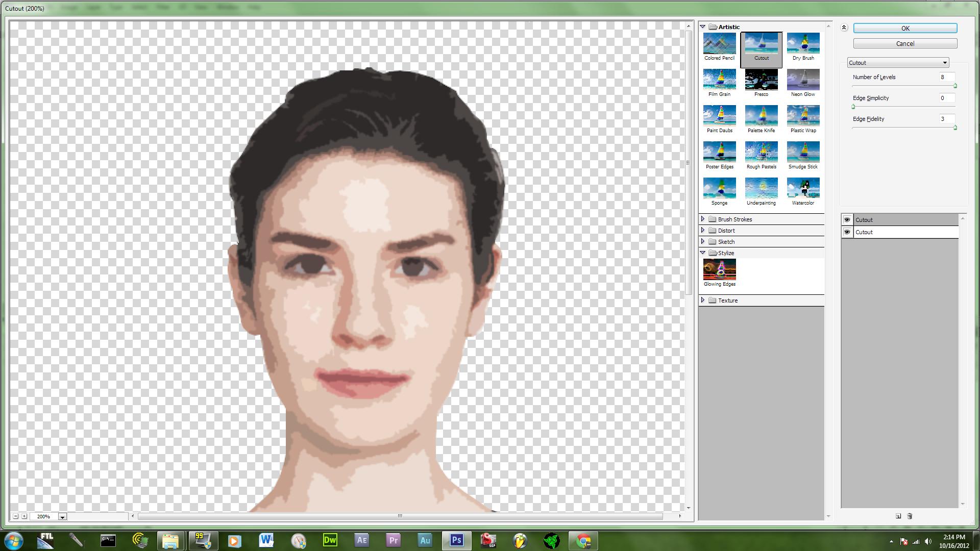Expand the Brush Strokes folder
980x551 pixels.
pos(703,219)
